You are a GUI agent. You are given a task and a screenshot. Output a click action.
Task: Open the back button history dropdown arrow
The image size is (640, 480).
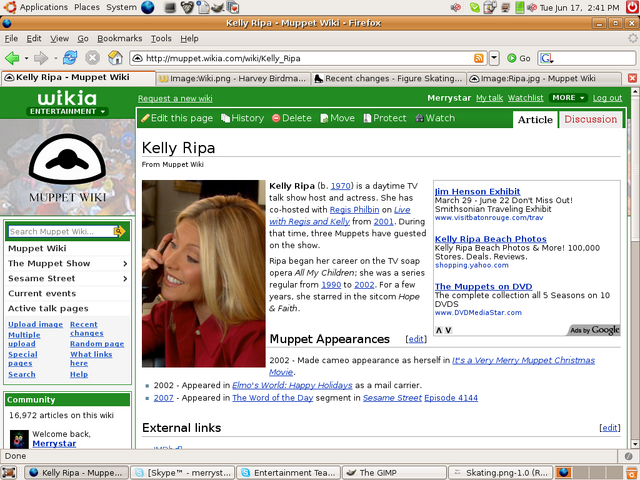pyautogui.click(x=26, y=58)
